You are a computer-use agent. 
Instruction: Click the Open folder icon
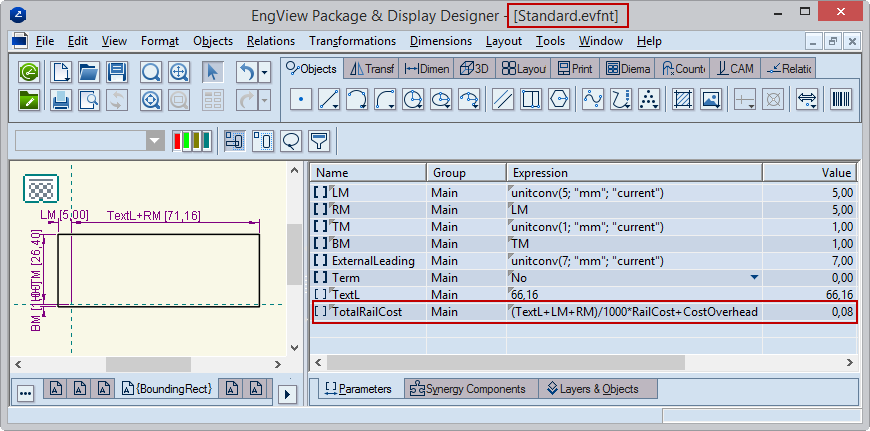[x=89, y=72]
